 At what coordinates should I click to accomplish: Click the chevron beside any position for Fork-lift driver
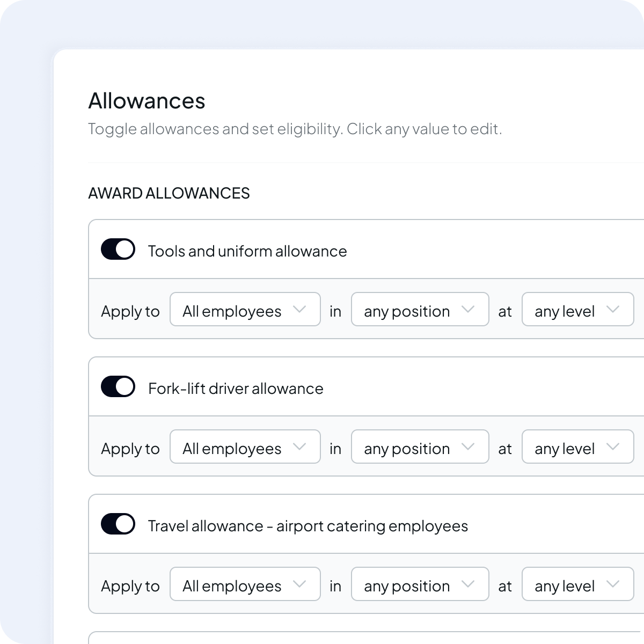469,447
